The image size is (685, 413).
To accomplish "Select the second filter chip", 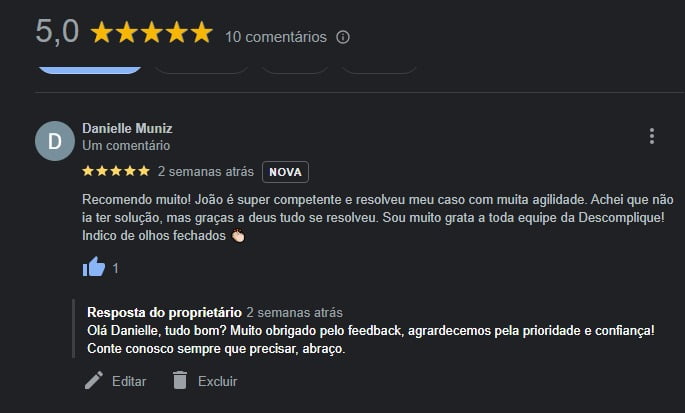I will [201, 67].
